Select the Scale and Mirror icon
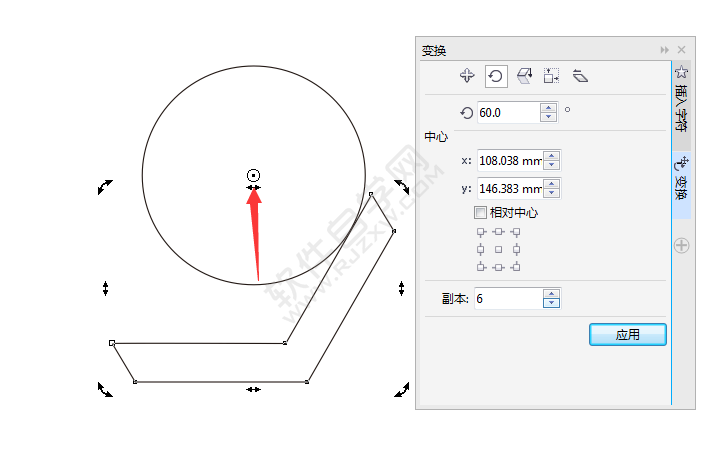Viewport: 709px width, 470px height. 523,76
